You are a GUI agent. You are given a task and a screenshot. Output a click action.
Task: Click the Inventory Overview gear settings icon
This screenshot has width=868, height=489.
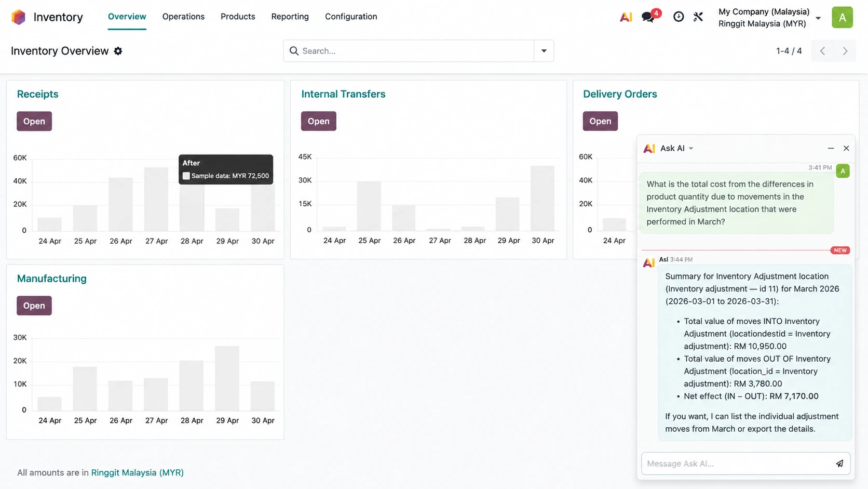[118, 51]
